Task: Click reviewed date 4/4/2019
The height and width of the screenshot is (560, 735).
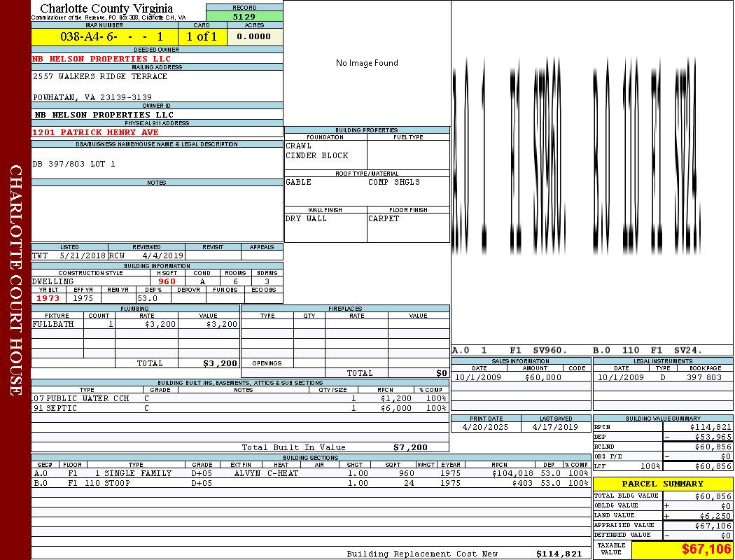Action: click(x=162, y=256)
